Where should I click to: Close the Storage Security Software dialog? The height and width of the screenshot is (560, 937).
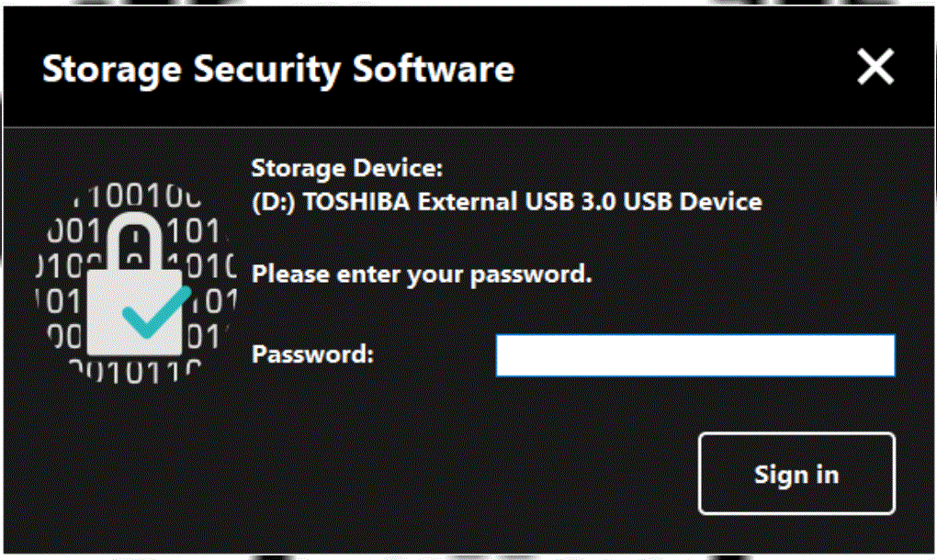point(875,67)
